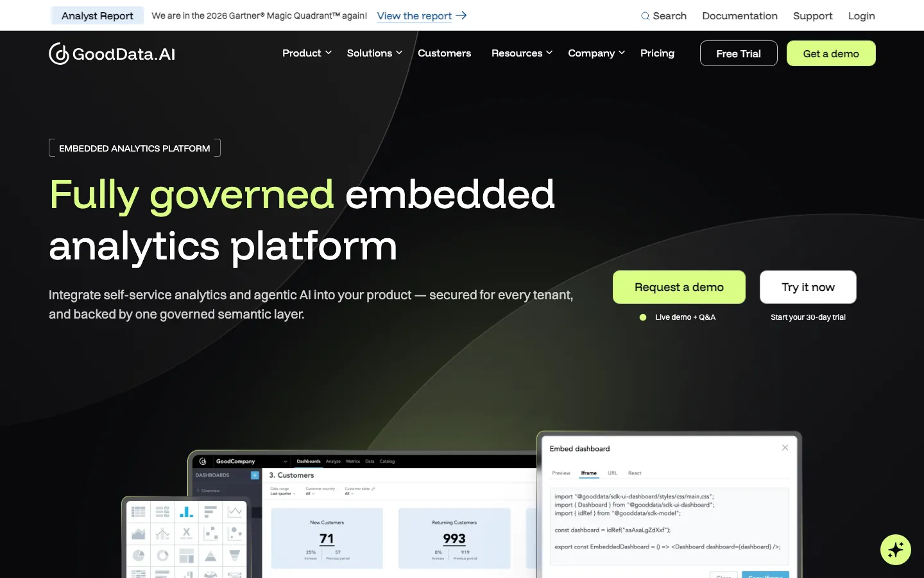Expand the Product menu
Screen dimensions: 924x578
(x=307, y=53)
